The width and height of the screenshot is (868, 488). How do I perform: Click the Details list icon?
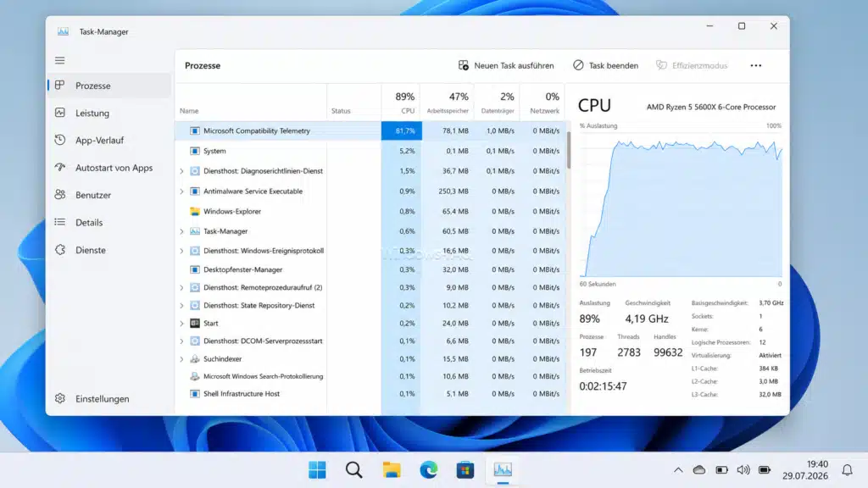pyautogui.click(x=60, y=222)
